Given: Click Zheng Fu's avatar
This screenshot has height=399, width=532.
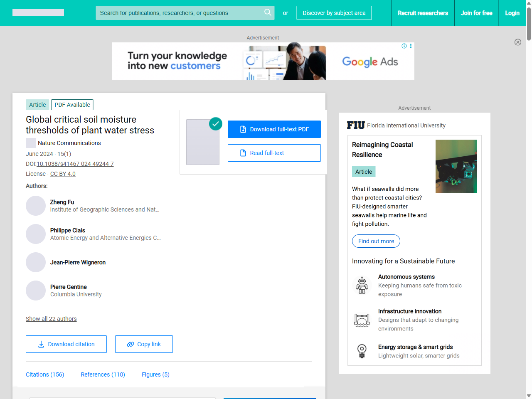Looking at the screenshot, I should (36, 206).
